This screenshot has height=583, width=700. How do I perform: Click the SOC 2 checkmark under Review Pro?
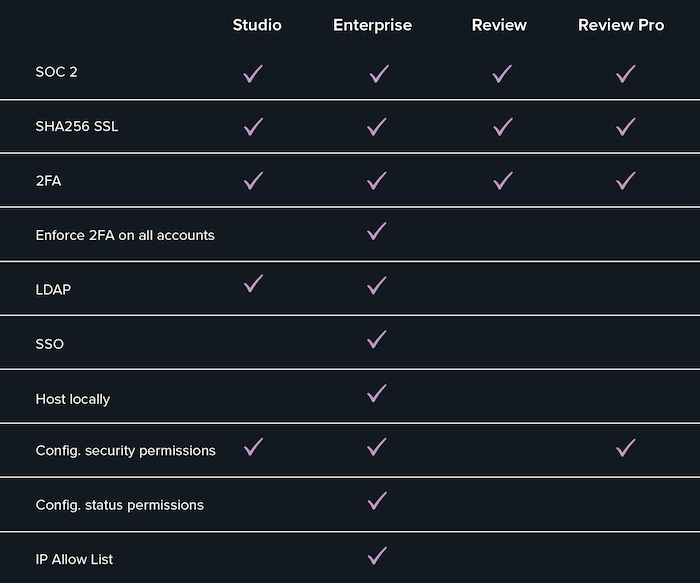point(626,74)
